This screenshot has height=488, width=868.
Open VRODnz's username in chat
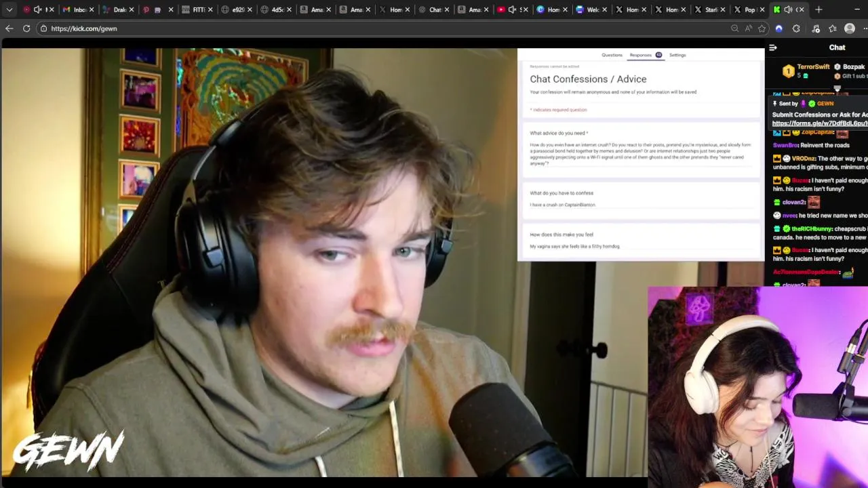click(804, 159)
